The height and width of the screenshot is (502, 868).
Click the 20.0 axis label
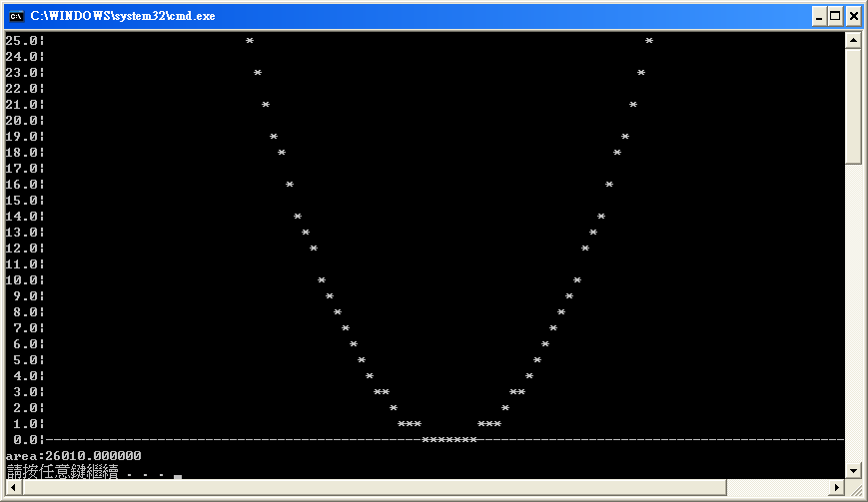(x=22, y=121)
